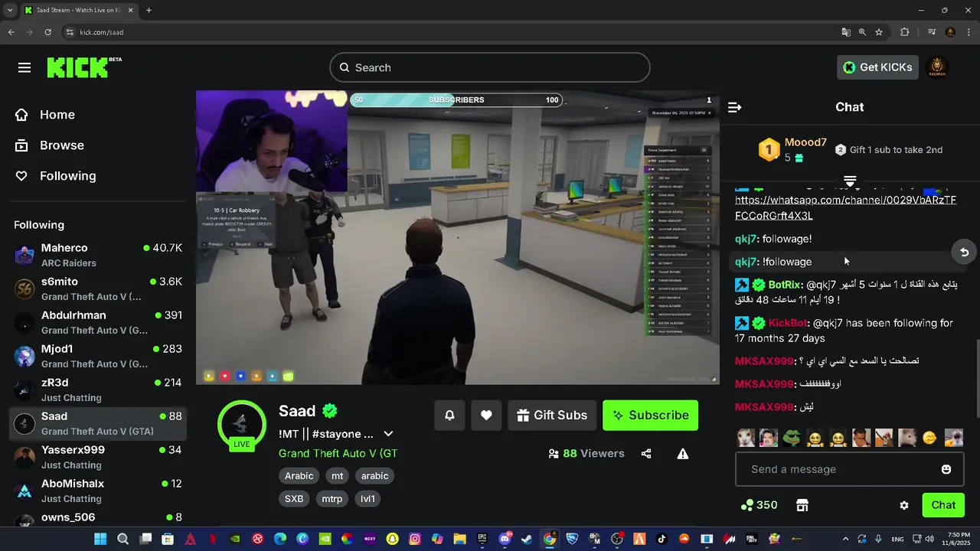Open a new browser tab
This screenshot has width=980, height=551.
click(149, 10)
